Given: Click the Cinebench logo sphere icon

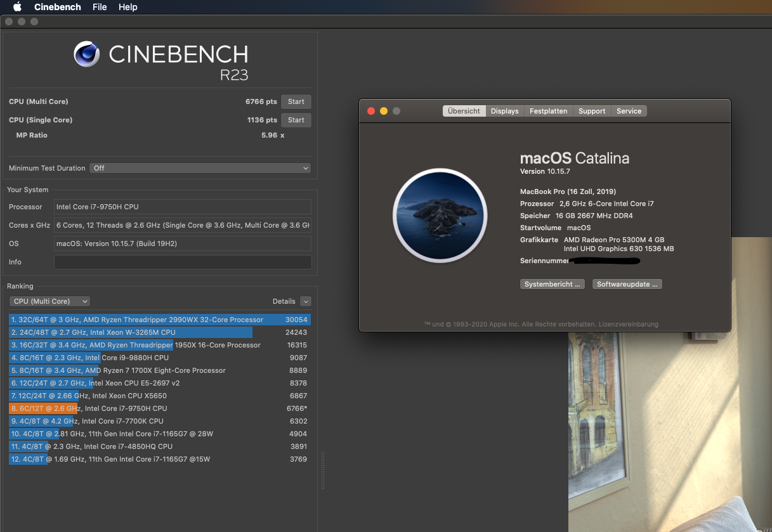Looking at the screenshot, I should coord(87,54).
